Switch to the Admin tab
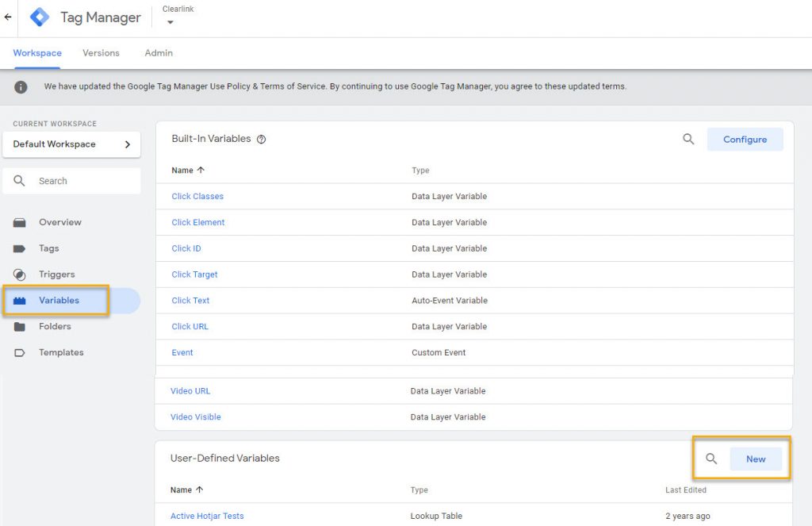Screen dimensions: 812x526 tap(159, 53)
